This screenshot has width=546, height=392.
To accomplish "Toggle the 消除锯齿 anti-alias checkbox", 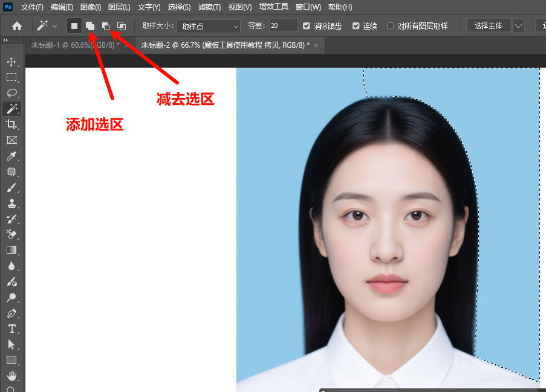I will click(x=307, y=26).
